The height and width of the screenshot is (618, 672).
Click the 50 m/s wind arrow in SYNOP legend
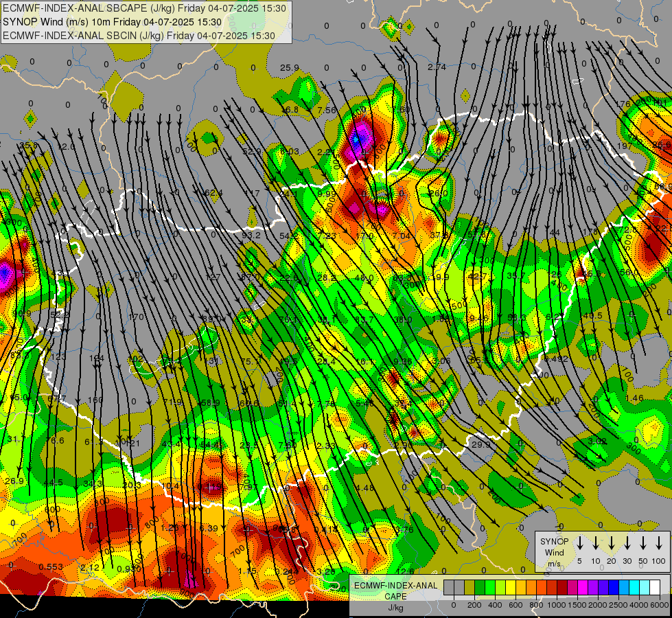643,542
